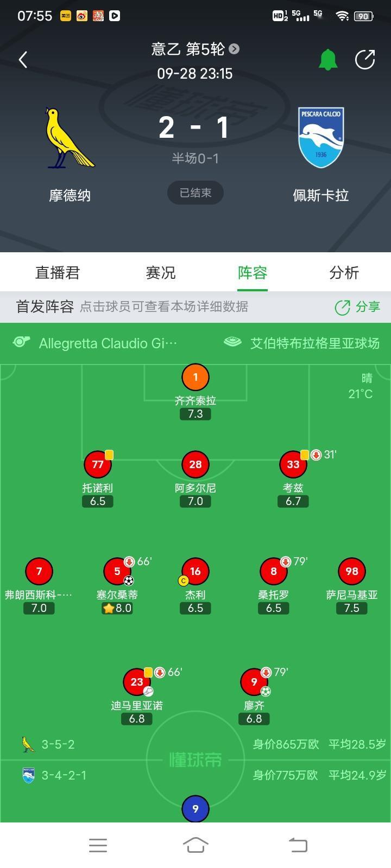The image size is (391, 868).
Task: Tap the back arrow icon
Action: click(x=23, y=60)
